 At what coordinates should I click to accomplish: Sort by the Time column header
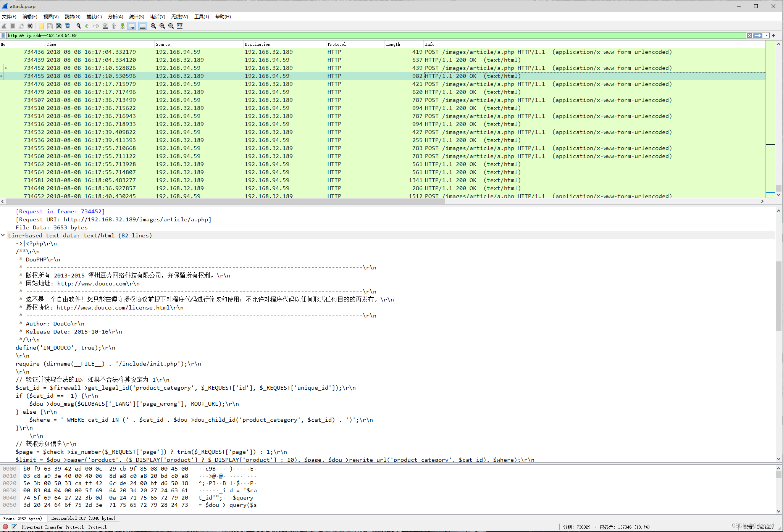(100, 44)
